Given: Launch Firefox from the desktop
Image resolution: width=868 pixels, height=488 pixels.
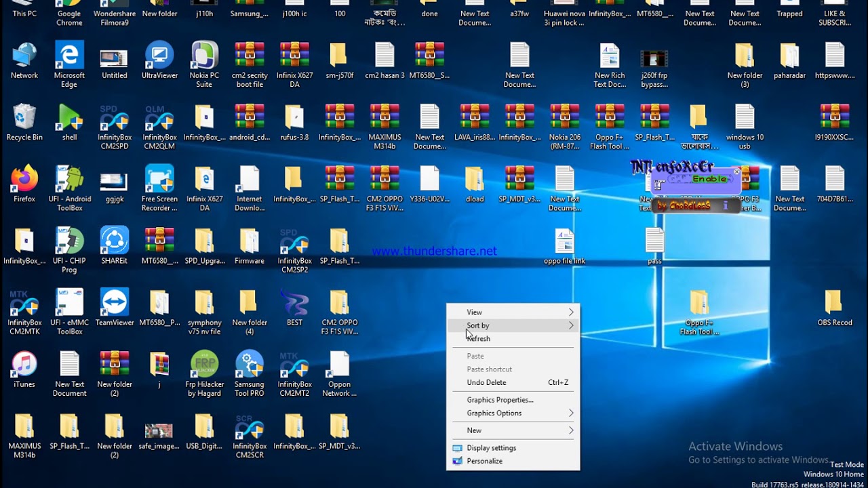Looking at the screenshot, I should [24, 178].
